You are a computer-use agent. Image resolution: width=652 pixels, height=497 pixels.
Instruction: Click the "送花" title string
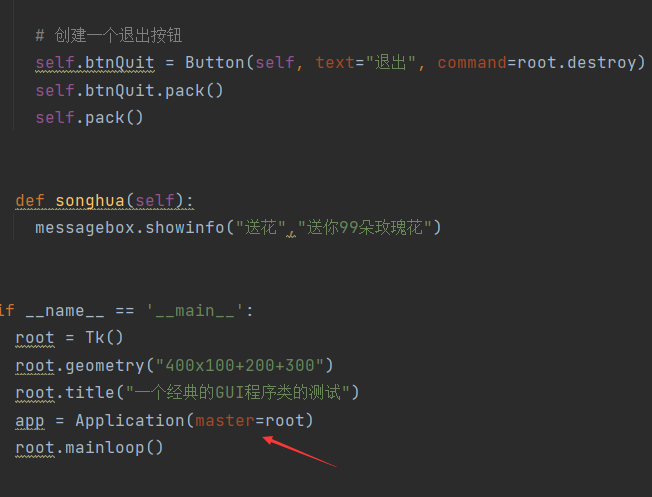[x=261, y=228]
